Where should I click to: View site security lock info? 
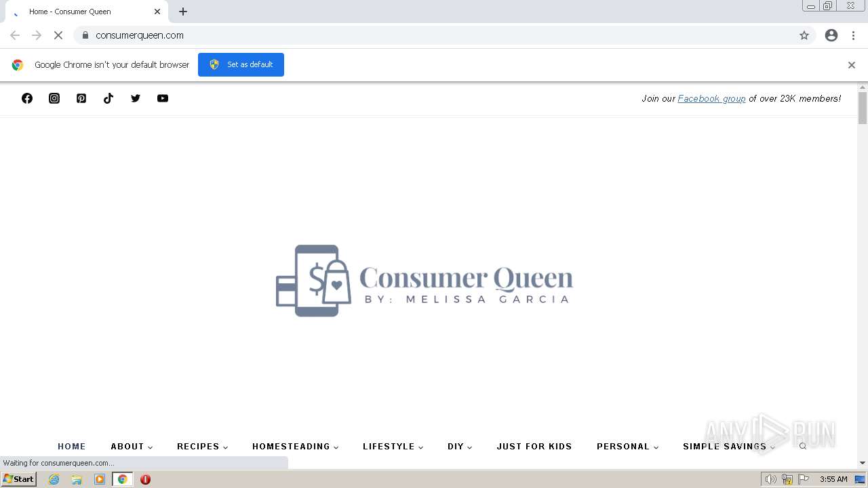pyautogui.click(x=85, y=35)
